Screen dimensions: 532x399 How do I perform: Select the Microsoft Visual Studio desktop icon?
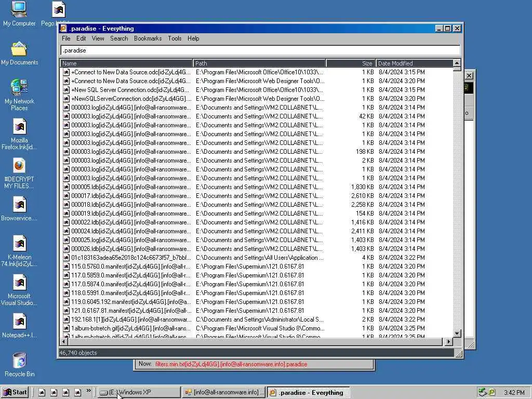click(19, 290)
